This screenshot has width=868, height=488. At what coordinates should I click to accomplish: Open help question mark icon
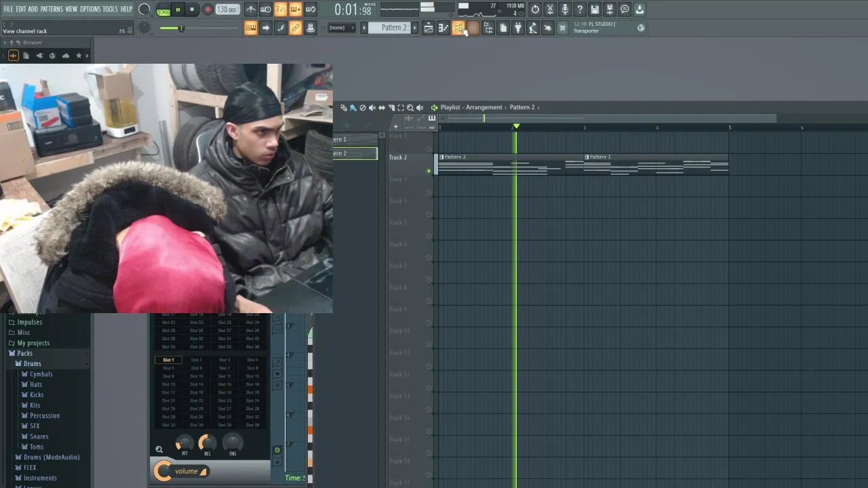pos(580,9)
